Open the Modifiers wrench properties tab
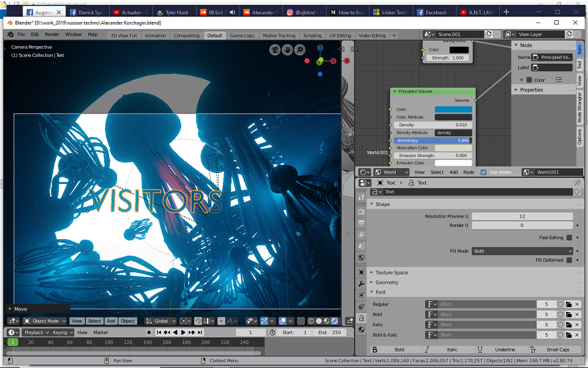The height and width of the screenshot is (368, 588). tap(361, 284)
